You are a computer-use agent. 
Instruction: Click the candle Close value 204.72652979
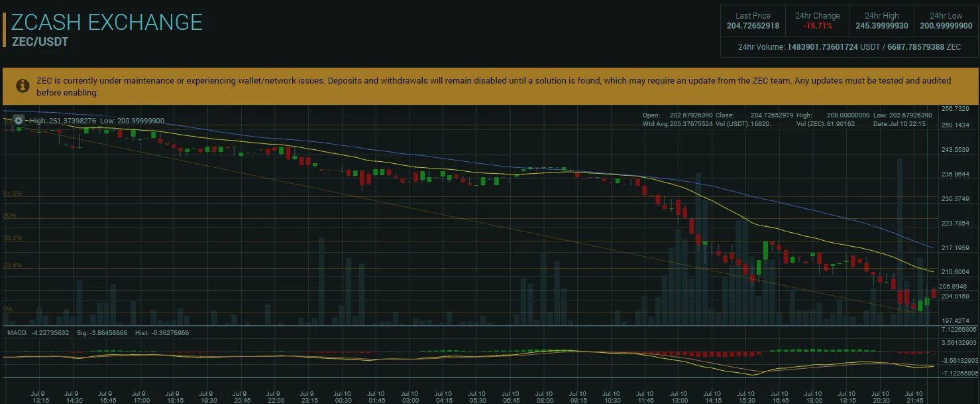(772, 115)
